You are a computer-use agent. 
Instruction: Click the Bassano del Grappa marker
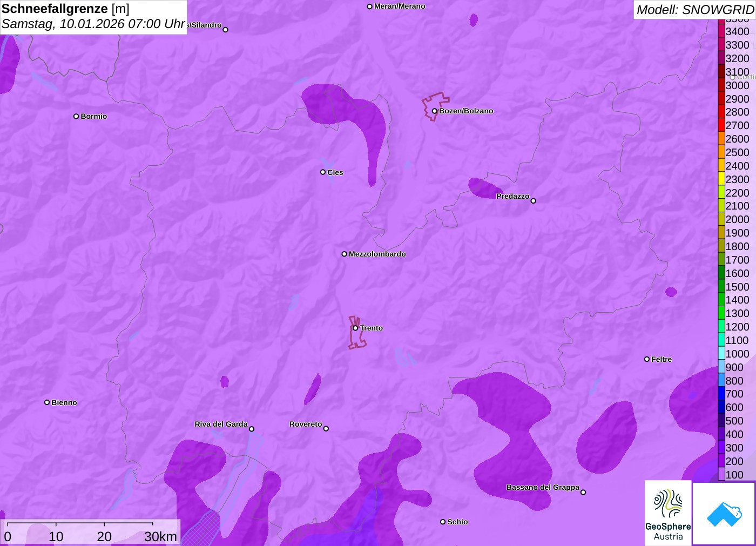[583, 492]
